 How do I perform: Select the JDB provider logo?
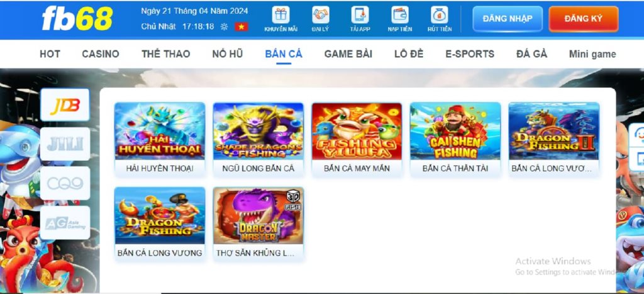tap(65, 105)
